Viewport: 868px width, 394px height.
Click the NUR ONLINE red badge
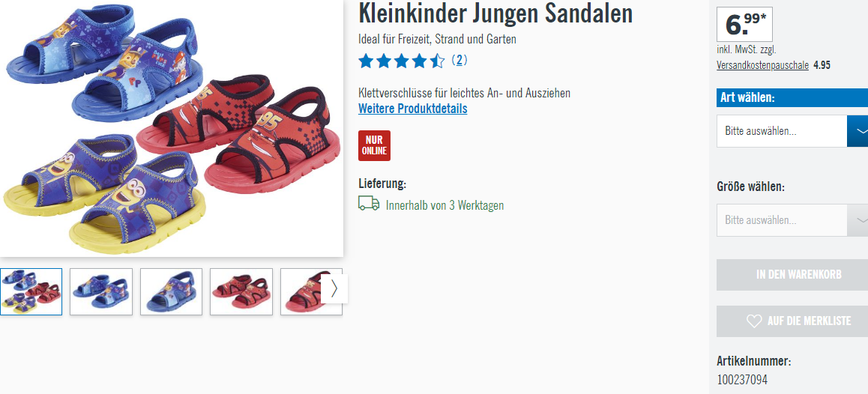pyautogui.click(x=374, y=145)
